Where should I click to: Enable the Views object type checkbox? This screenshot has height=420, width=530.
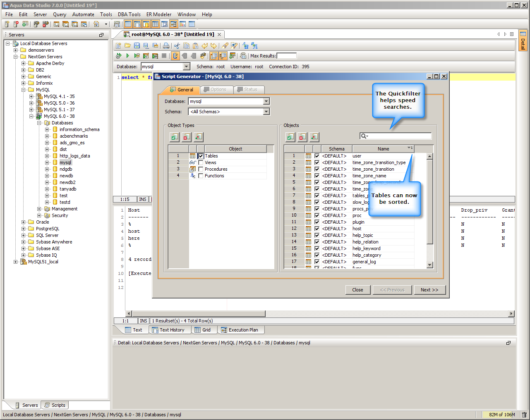[201, 162]
